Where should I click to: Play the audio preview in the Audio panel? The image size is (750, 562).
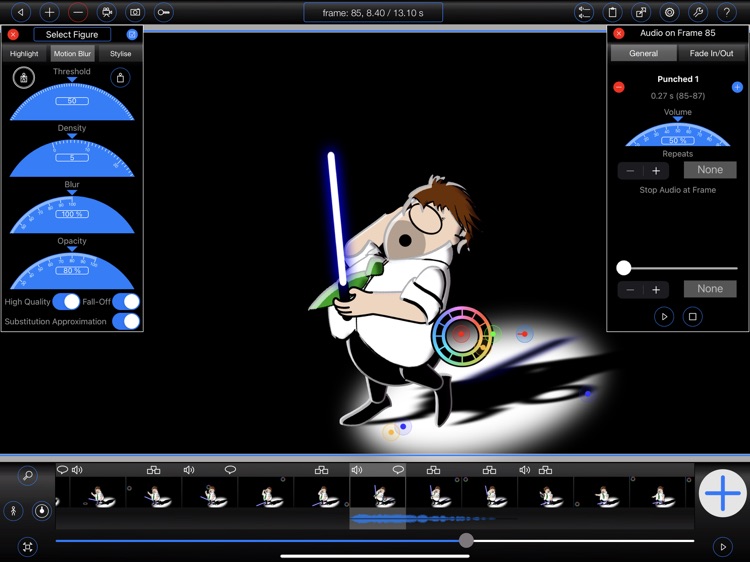664,317
